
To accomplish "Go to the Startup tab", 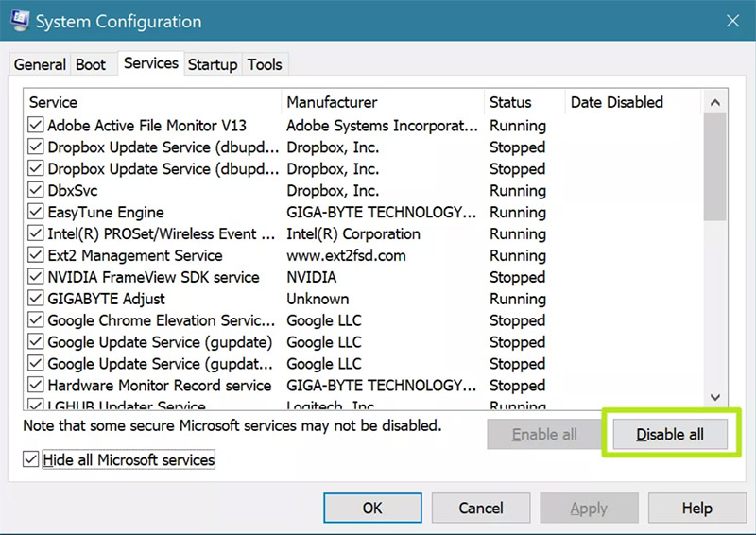I will pos(213,64).
